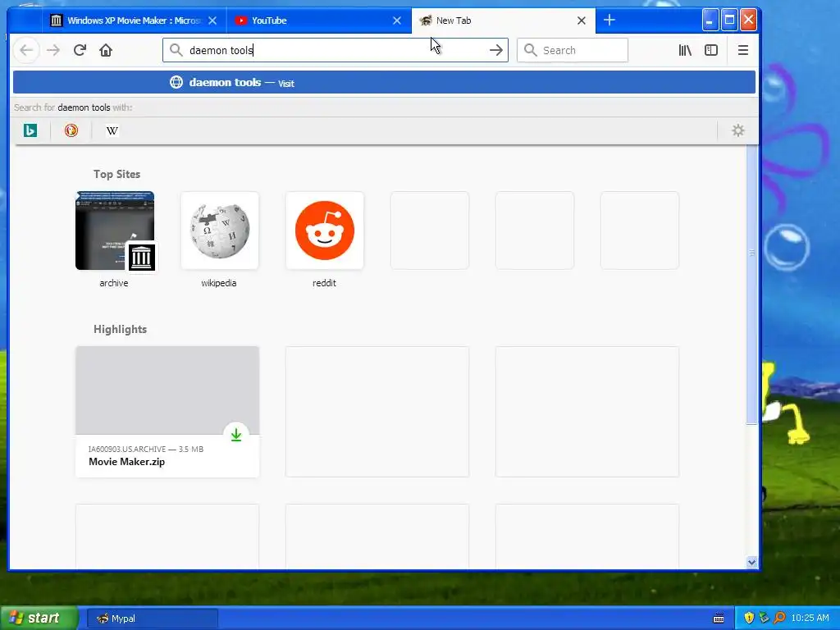
Task: Reload the current page
Action: [x=80, y=50]
